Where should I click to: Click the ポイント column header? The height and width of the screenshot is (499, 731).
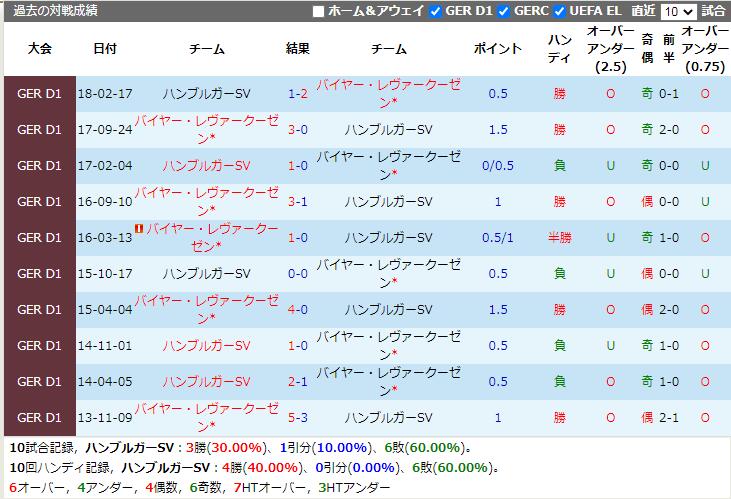tap(498, 49)
